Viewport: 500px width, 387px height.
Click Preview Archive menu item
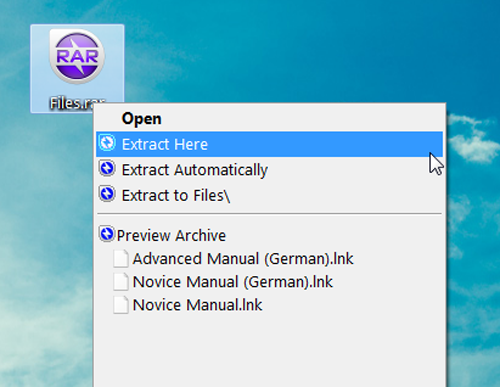pyautogui.click(x=269, y=235)
